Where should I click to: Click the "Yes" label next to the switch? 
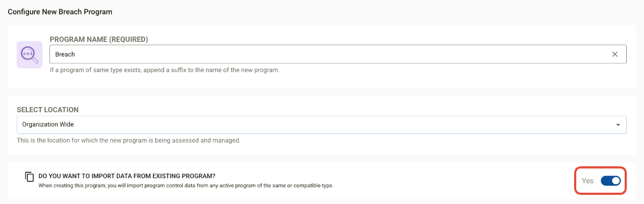click(588, 180)
